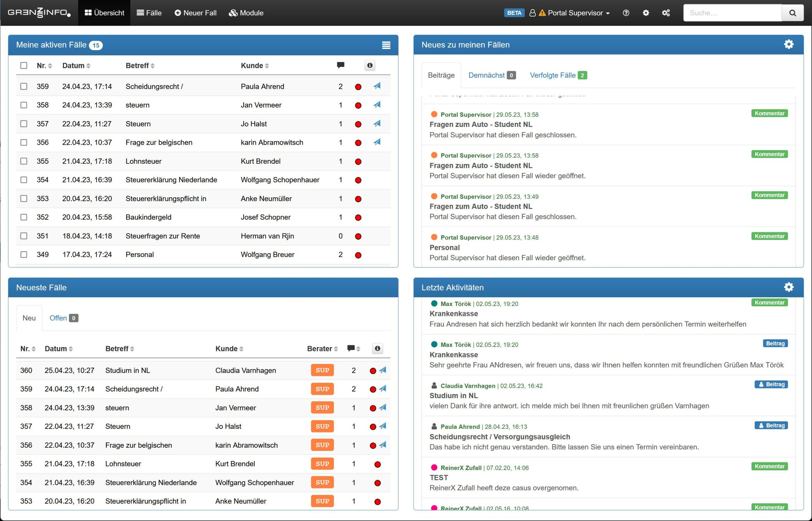Click gear icon in Neues zu meinen Fällen
812x521 pixels.
[x=788, y=44]
